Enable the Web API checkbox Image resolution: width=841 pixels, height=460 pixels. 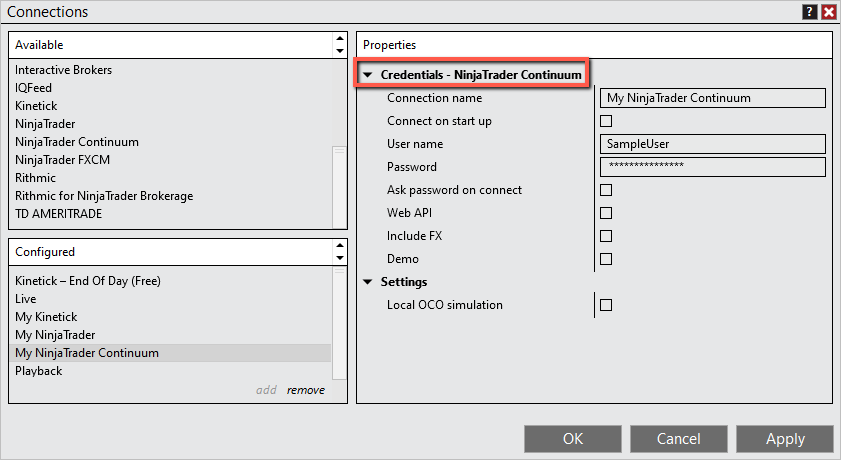[x=606, y=213]
